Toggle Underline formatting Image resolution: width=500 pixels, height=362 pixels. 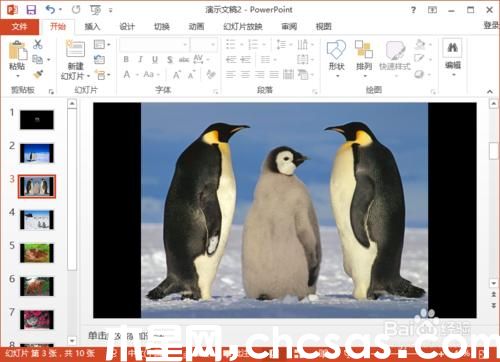[x=155, y=59]
